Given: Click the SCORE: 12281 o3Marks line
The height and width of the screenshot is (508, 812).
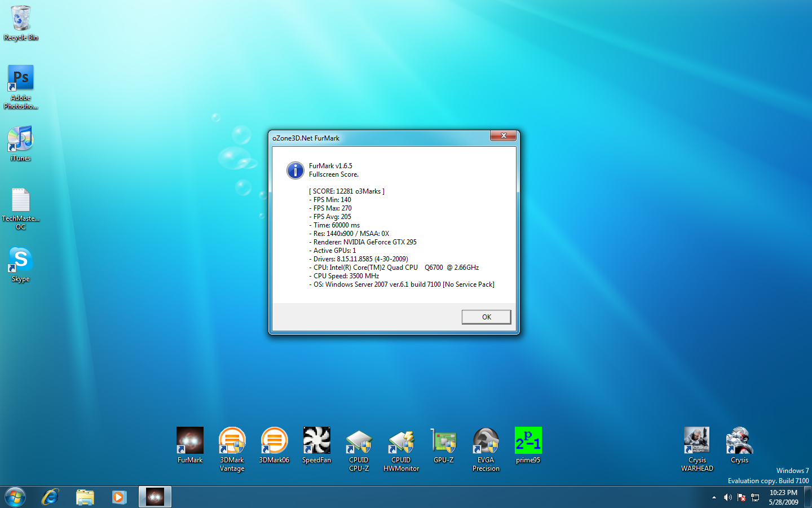Looking at the screenshot, I should pos(347,191).
